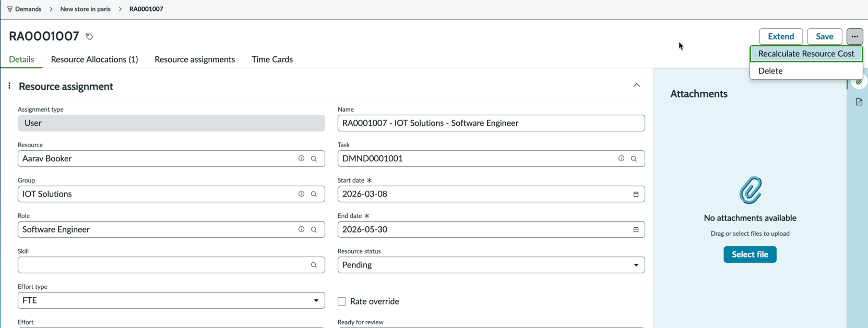Click the Save button
Screen dimensions: 868x328
click(x=825, y=37)
